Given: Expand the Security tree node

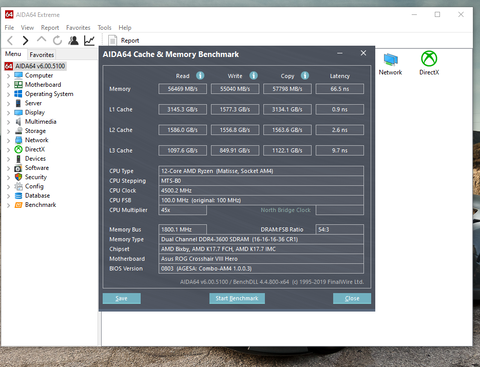Looking at the screenshot, I should click(9, 178).
